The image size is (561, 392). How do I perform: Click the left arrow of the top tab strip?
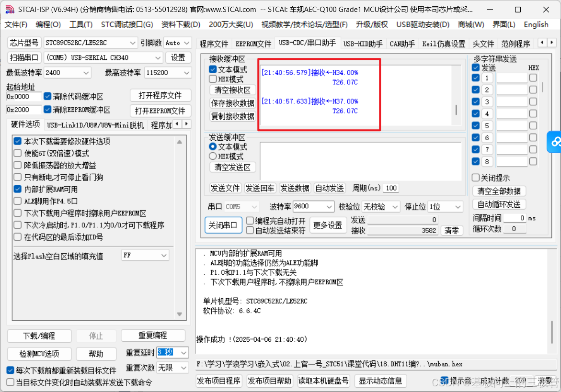click(x=543, y=43)
